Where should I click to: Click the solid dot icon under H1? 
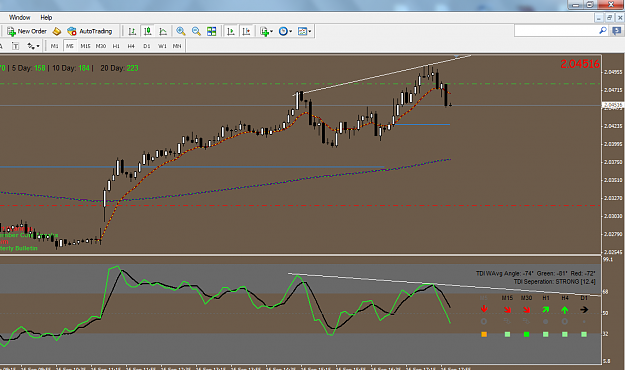[x=546, y=321]
